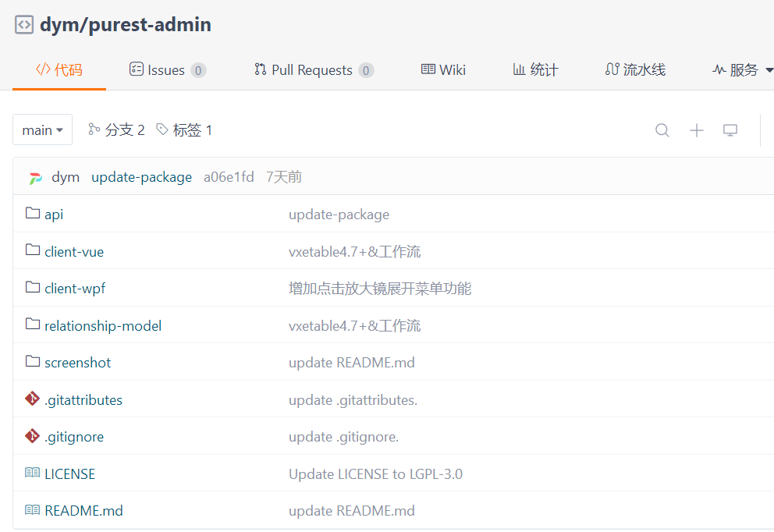Open commit message update .gitignore.
774x532 pixels.
click(343, 438)
